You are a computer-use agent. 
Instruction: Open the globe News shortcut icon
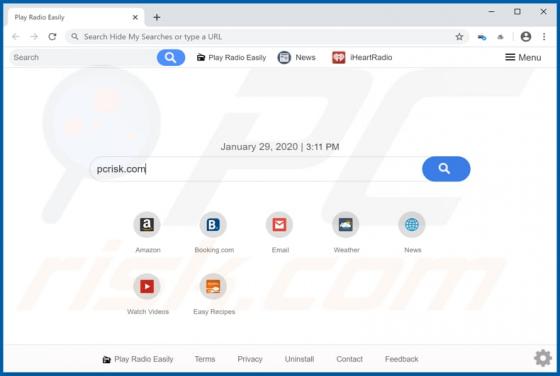coord(412,225)
